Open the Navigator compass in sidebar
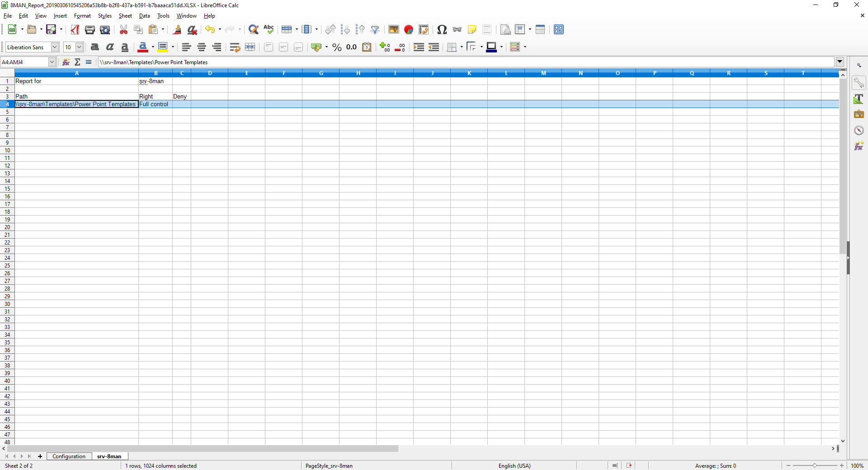 (x=859, y=131)
